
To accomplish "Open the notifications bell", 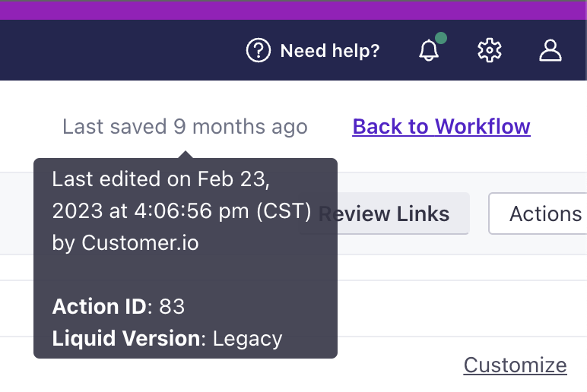I will click(429, 51).
